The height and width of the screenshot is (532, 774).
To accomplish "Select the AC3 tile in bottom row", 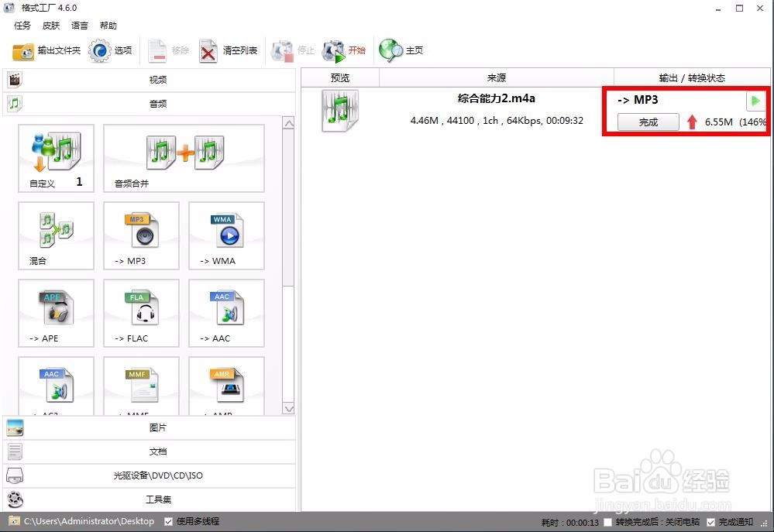I will [x=56, y=386].
